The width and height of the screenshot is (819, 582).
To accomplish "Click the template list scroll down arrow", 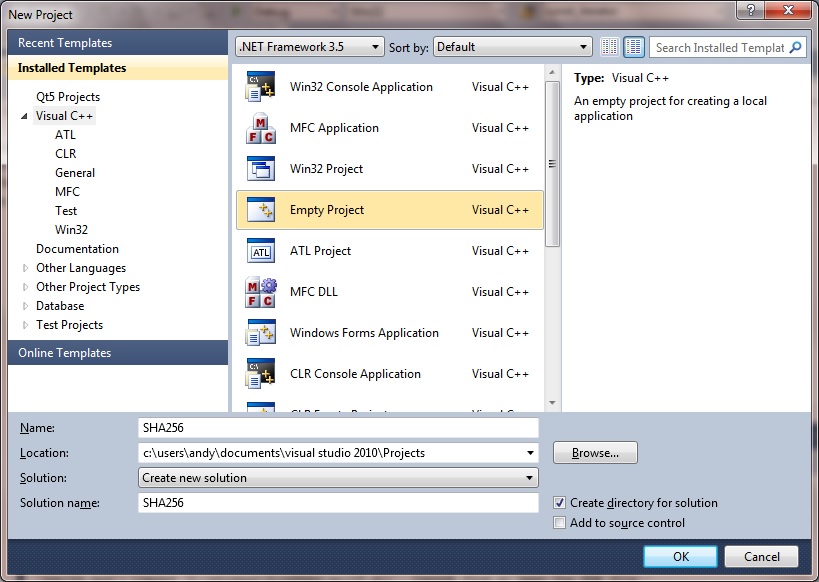I will tap(552, 403).
